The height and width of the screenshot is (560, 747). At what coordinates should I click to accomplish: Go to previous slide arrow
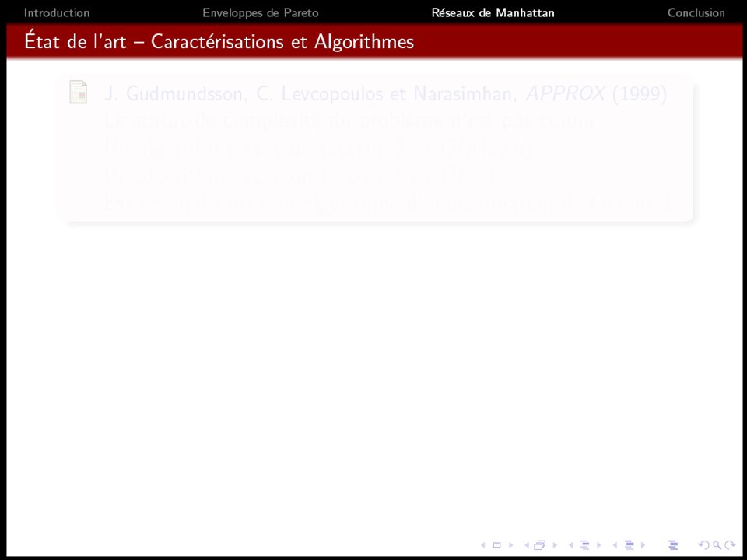(x=483, y=545)
